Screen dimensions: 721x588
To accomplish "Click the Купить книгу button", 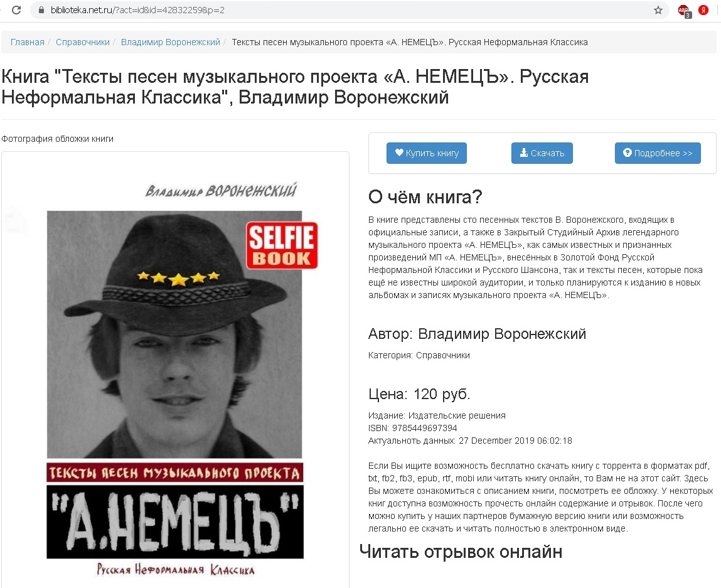I will coord(426,153).
